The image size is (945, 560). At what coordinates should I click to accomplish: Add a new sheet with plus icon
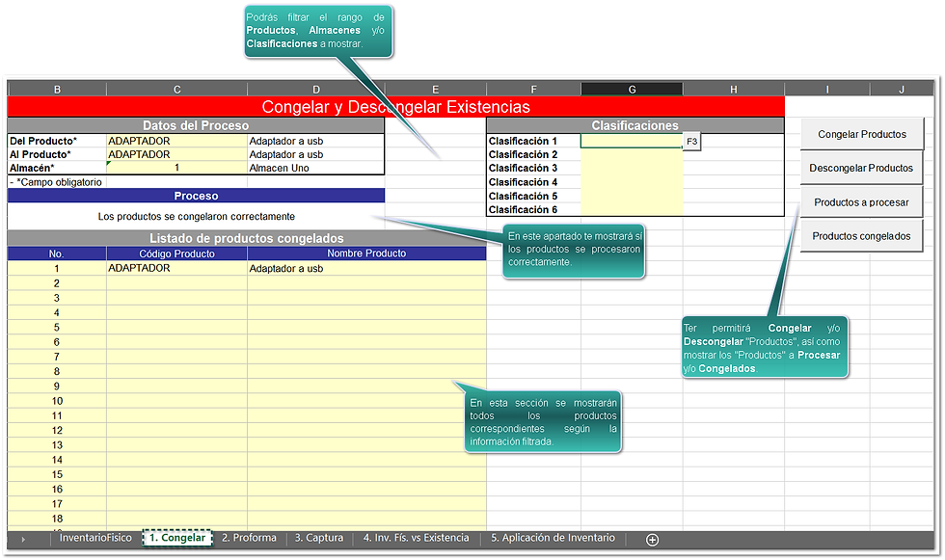pos(652,540)
